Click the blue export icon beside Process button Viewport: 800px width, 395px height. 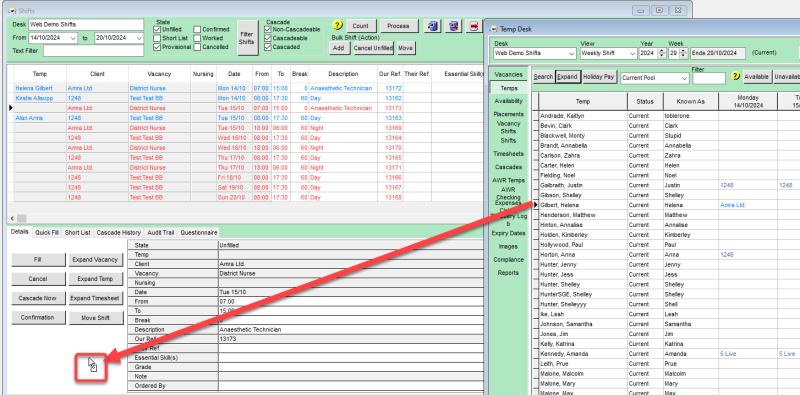pyautogui.click(x=432, y=26)
